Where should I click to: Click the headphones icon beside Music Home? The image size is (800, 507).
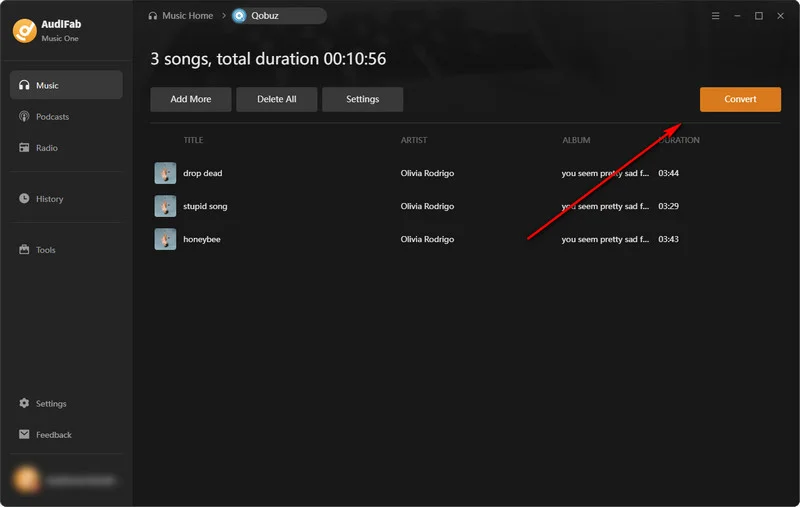tap(153, 16)
